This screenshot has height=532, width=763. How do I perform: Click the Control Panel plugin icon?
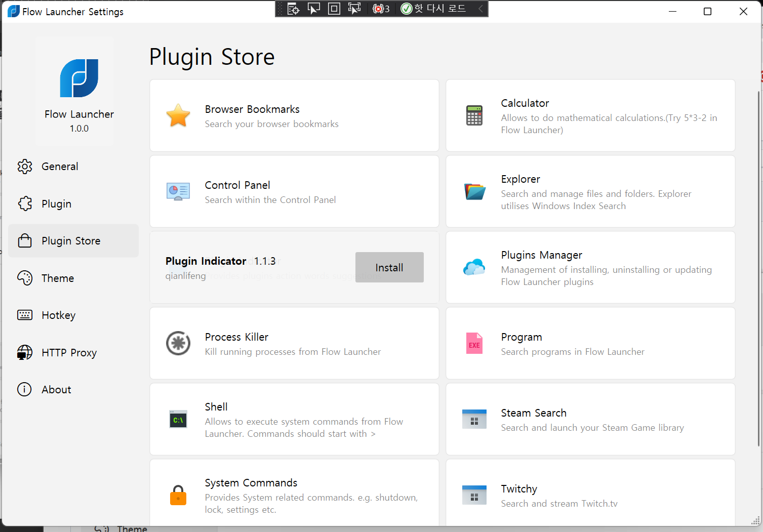[178, 191]
